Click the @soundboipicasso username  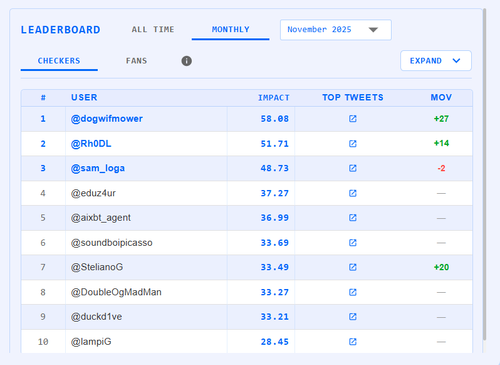(111, 243)
